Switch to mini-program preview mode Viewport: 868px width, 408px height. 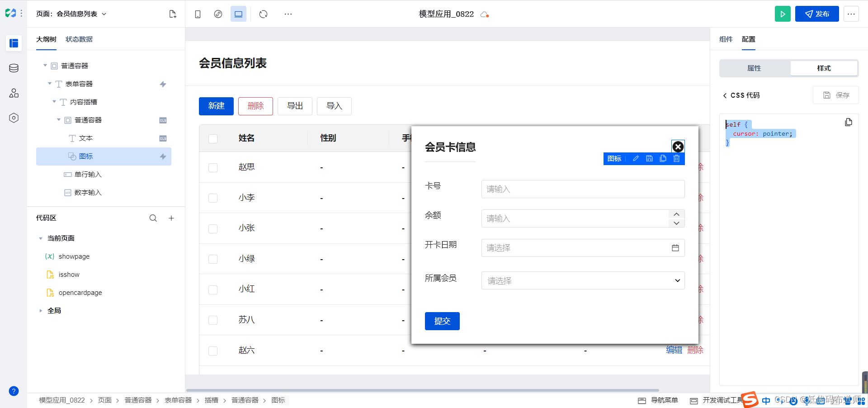[218, 14]
